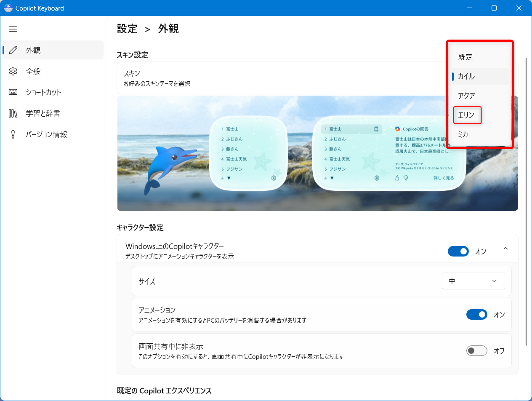Enable the 画面共有中に非表示 toggle

[476, 351]
